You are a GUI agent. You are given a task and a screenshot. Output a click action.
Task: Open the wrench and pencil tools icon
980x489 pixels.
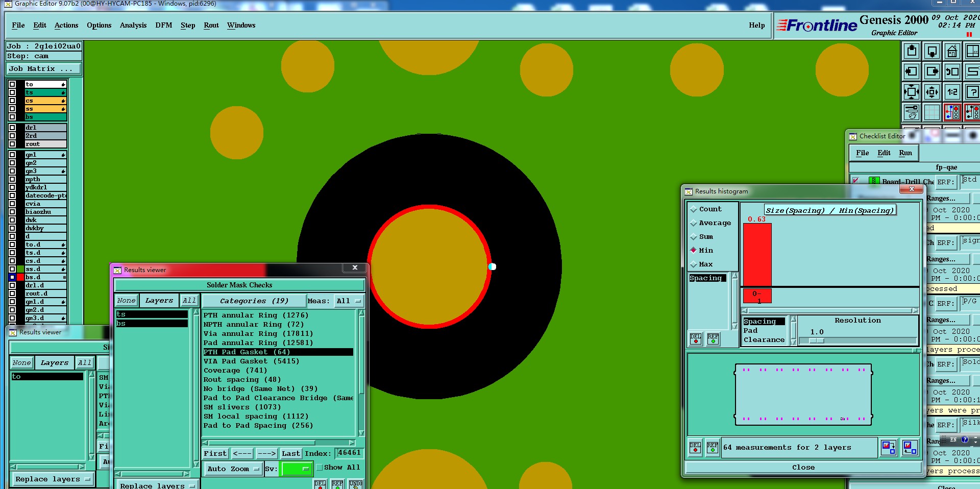[x=912, y=112]
